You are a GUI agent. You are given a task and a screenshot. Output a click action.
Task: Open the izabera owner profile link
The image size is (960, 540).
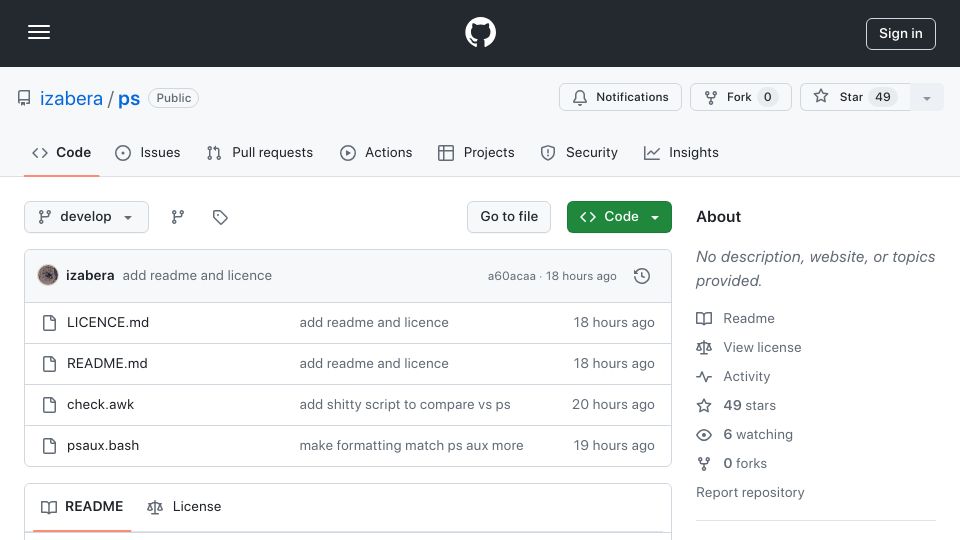(x=71, y=98)
